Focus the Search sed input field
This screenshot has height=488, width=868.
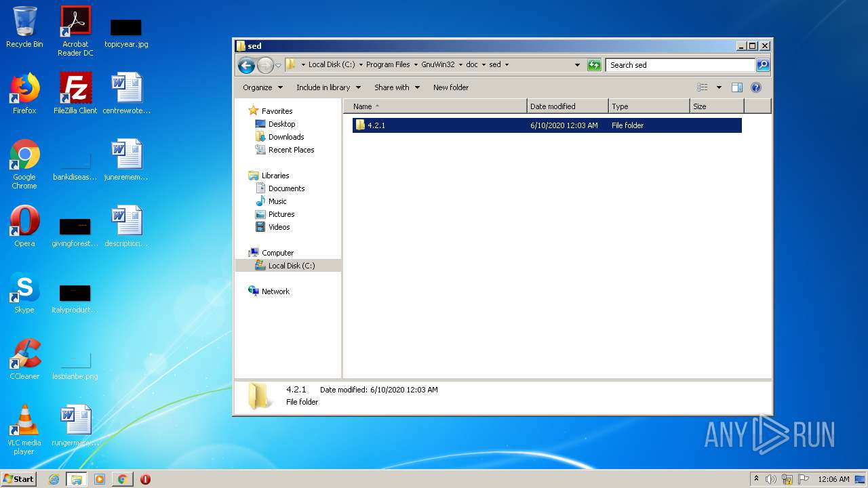pos(680,65)
